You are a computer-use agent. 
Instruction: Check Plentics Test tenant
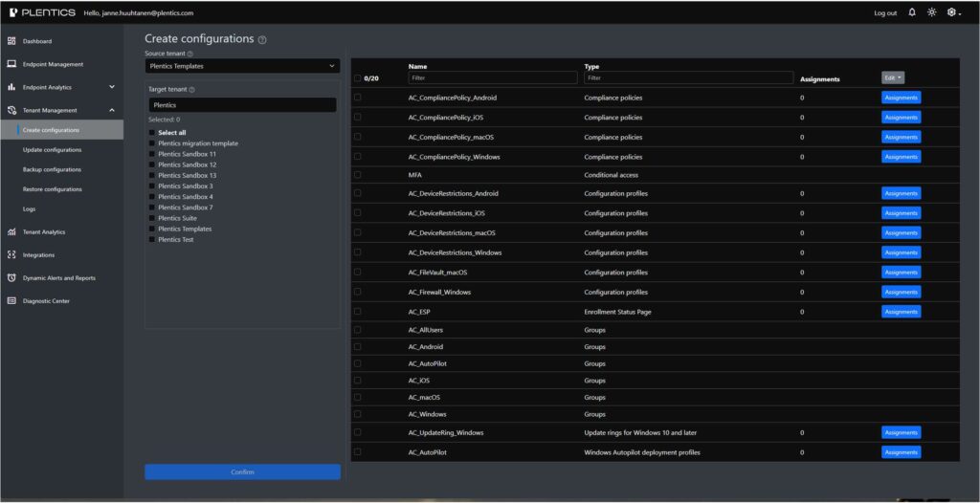coord(152,239)
